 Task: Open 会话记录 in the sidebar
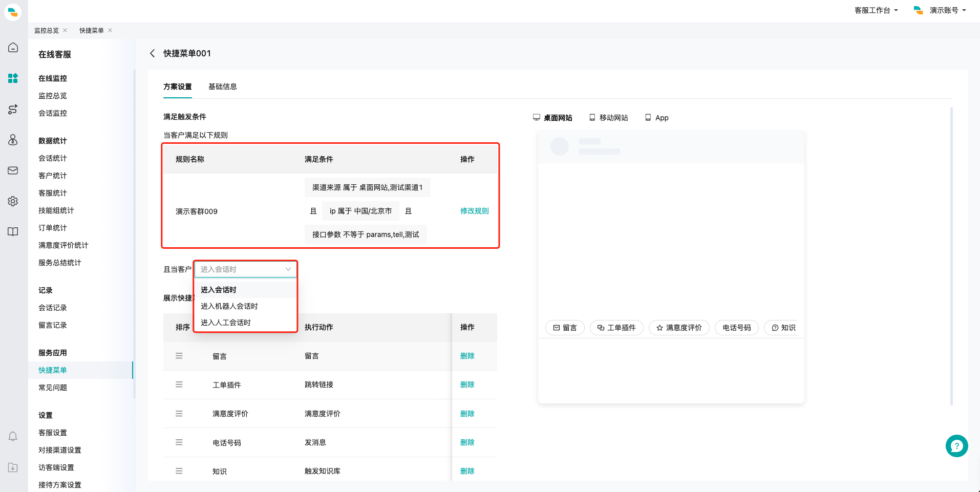[53, 308]
